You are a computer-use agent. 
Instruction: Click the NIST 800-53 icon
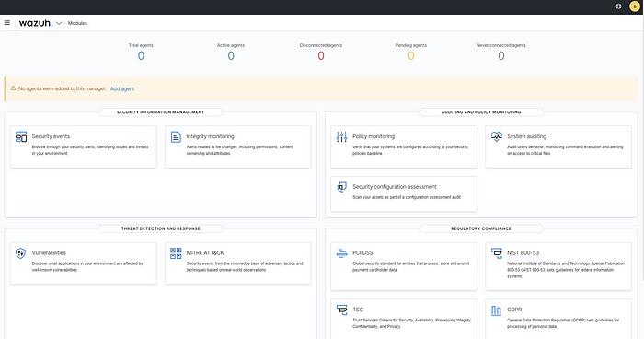497,253
